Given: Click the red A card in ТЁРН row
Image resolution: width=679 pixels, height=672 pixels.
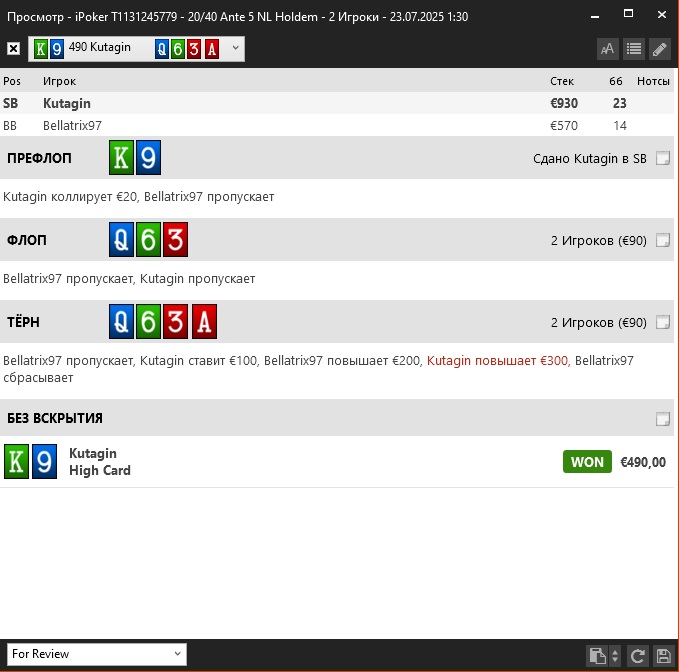Looking at the screenshot, I should 204,321.
